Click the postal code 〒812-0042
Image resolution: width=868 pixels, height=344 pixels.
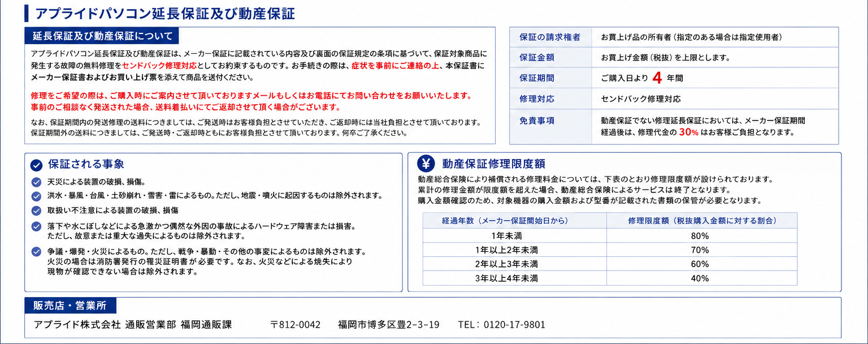[295, 325]
